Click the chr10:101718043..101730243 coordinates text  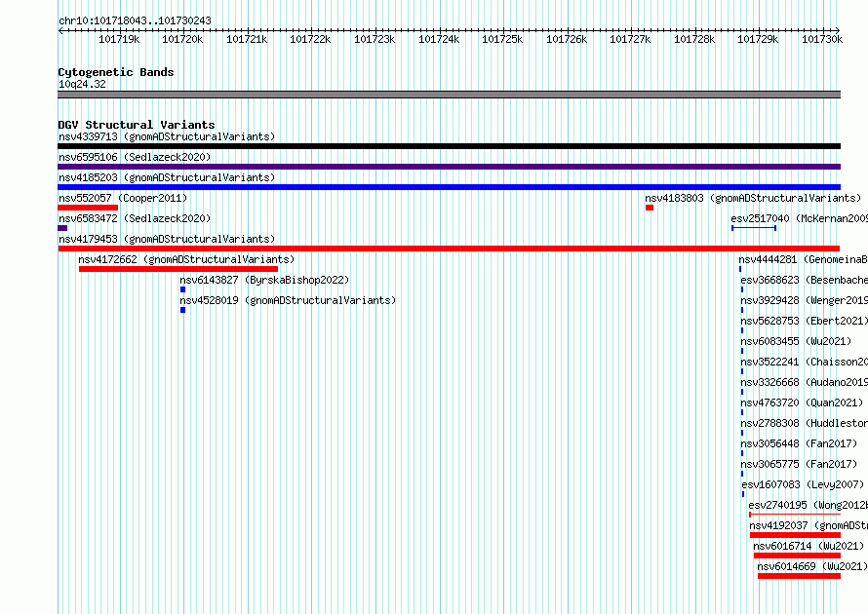(x=135, y=20)
